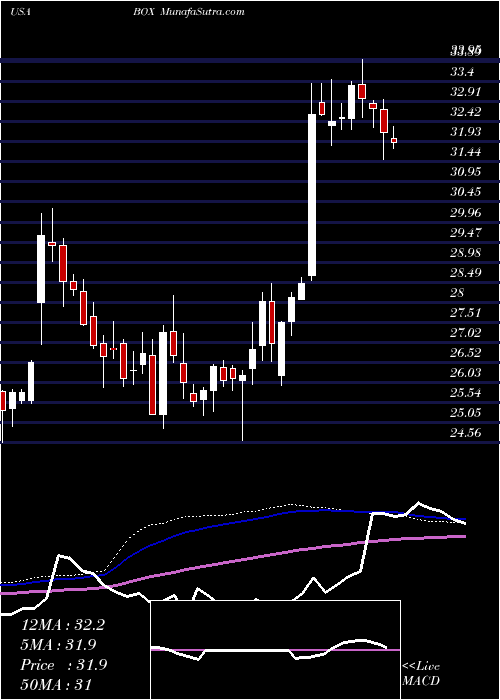Screen dimensions: 500x700
Task: Click the Price : 31.9 readout
Action: pyautogui.click(x=64, y=665)
